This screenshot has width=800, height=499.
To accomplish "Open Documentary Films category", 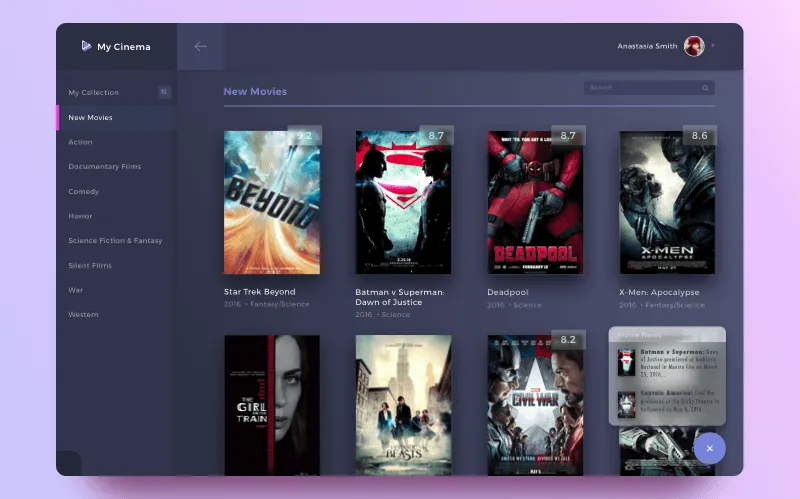I will (105, 166).
